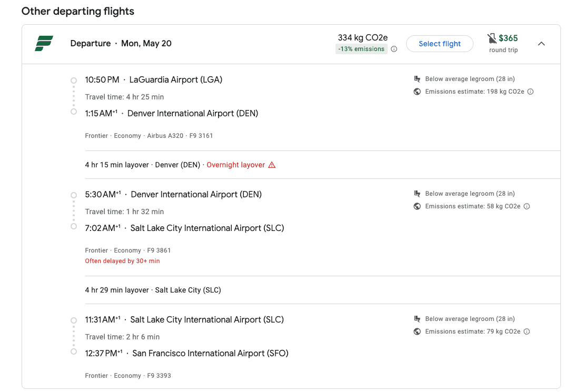The width and height of the screenshot is (572, 392).
Task: Click the Overnight layover warning text
Action: click(x=235, y=165)
